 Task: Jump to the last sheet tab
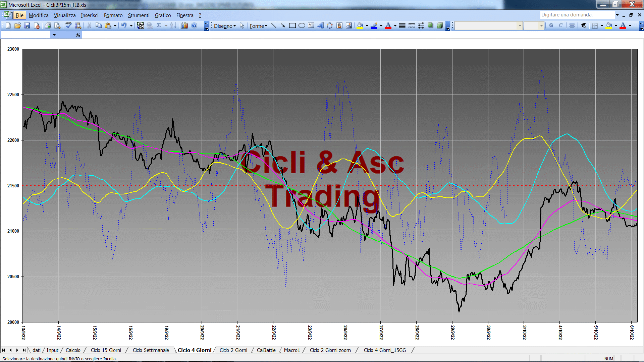[x=24, y=350]
